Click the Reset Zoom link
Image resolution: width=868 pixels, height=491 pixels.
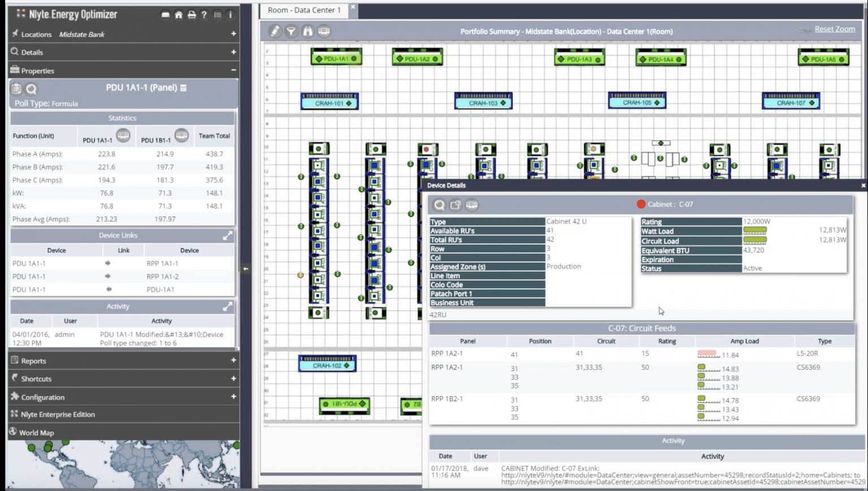[835, 29]
